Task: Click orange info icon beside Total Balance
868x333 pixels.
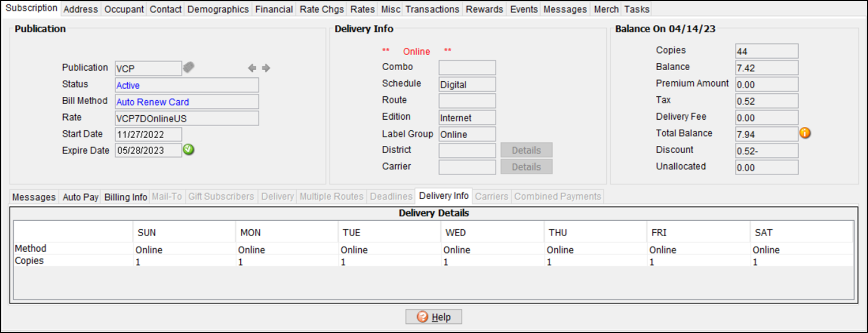Action: 805,133
